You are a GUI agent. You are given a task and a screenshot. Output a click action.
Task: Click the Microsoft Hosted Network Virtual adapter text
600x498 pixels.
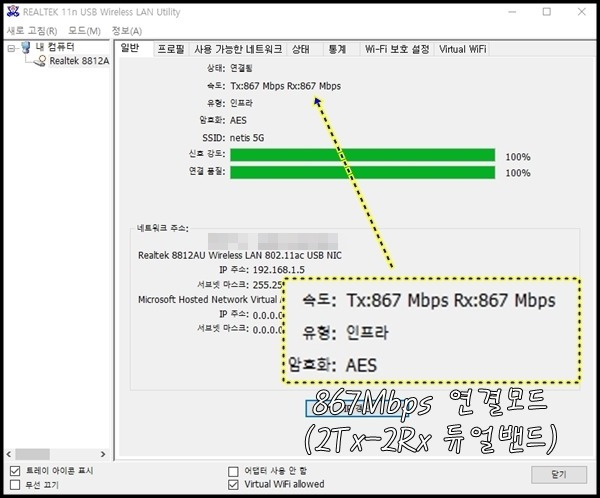pyautogui.click(x=210, y=299)
